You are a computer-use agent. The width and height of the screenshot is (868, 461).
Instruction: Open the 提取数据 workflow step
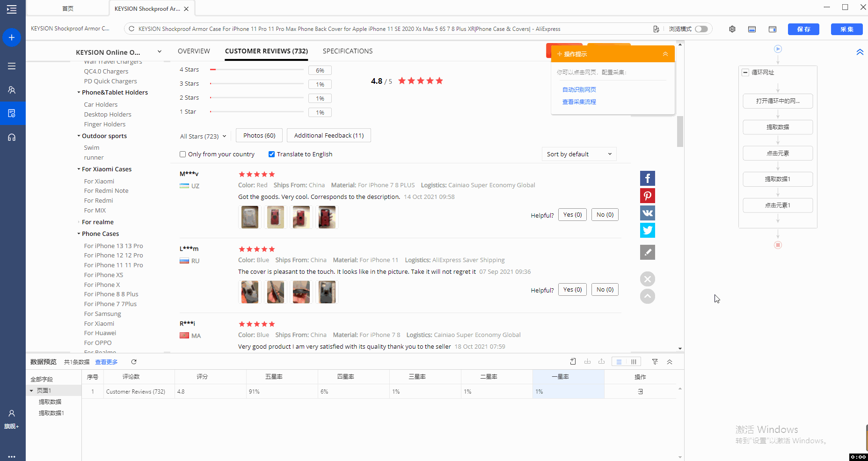click(778, 127)
